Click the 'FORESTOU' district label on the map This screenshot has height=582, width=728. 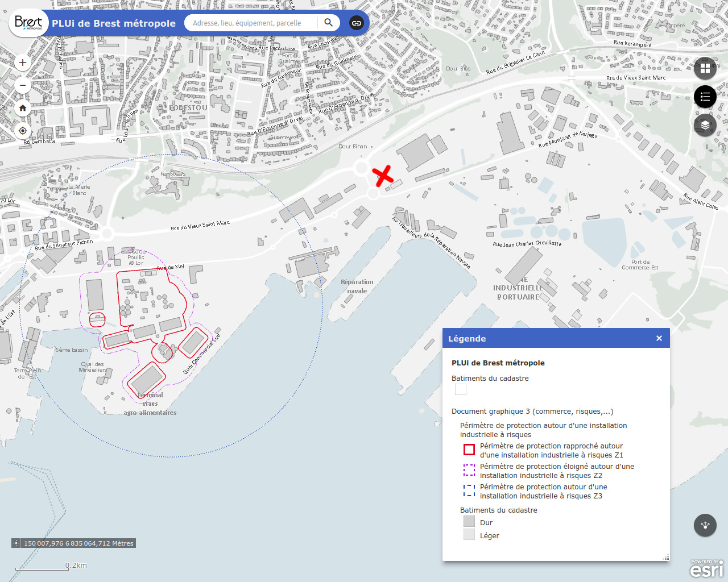point(189,107)
